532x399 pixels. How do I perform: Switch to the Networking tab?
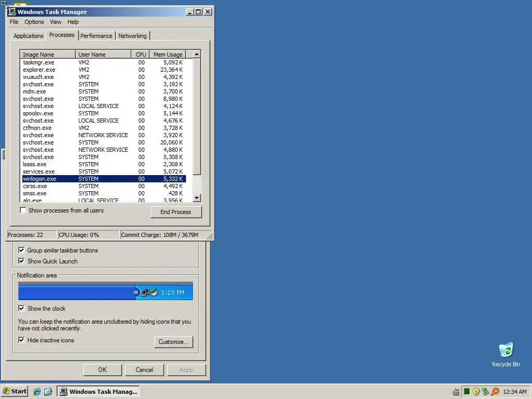tap(132, 36)
